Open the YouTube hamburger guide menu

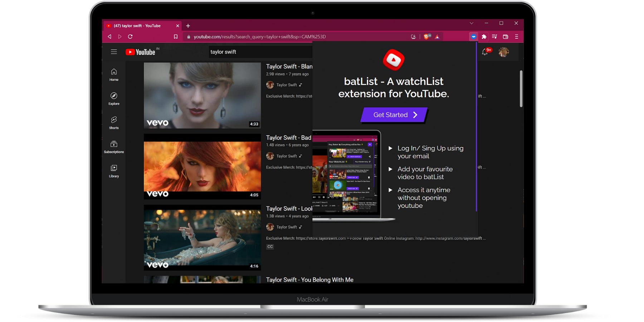[x=114, y=52]
